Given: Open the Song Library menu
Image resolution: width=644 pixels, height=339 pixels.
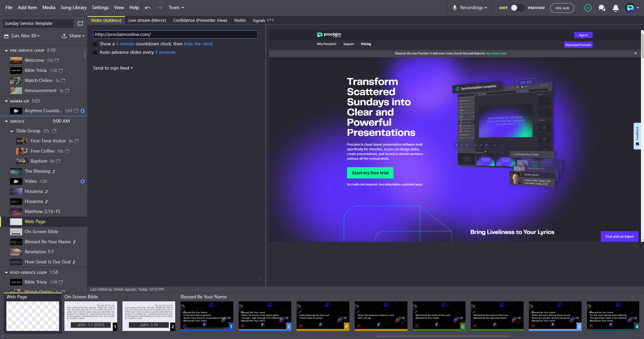Looking at the screenshot, I should coord(73,8).
